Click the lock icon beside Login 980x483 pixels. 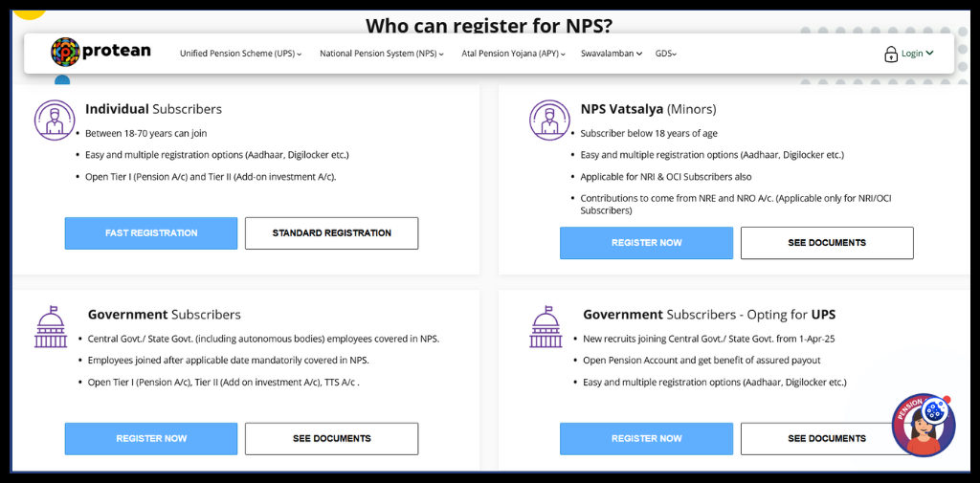(x=891, y=55)
